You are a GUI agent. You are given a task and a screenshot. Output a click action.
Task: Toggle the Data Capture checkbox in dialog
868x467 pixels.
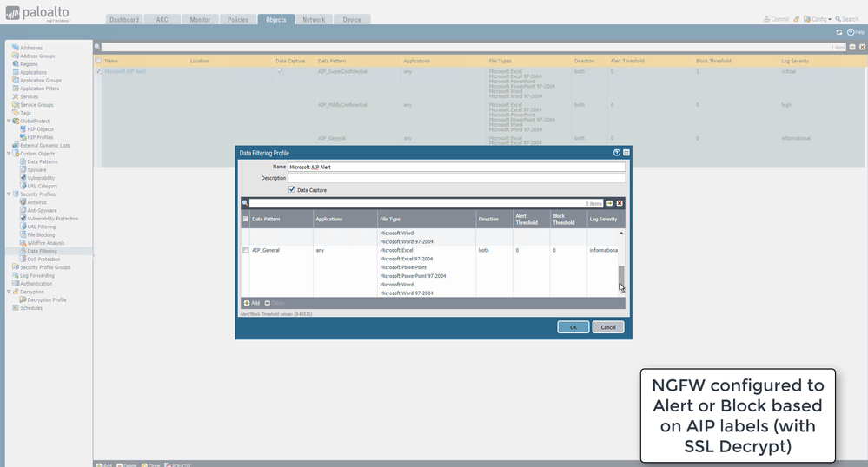[x=292, y=189]
